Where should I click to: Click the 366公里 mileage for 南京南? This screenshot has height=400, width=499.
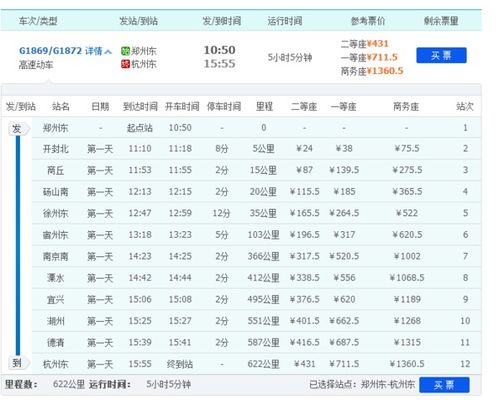pyautogui.click(x=263, y=256)
